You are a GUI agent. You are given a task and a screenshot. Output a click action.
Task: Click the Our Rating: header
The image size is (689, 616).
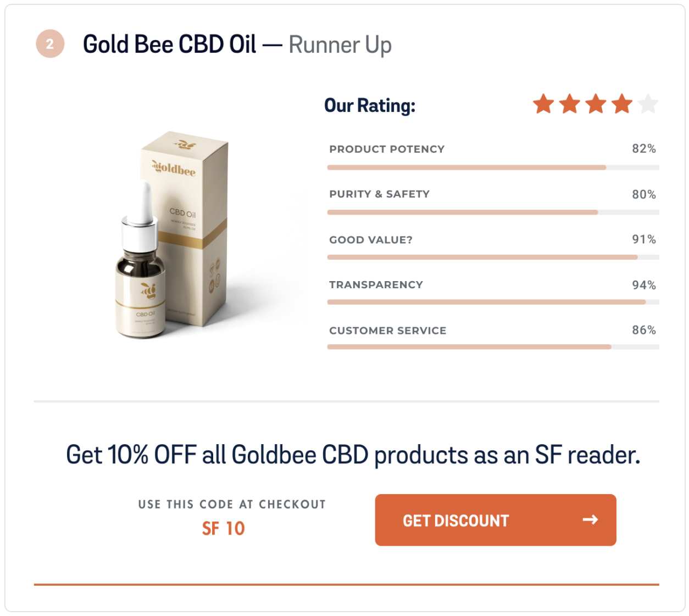coord(370,105)
